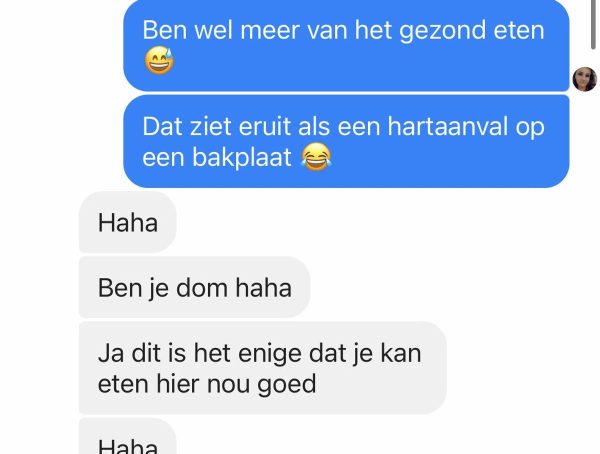Click the word 'gezond' in the top message
The height and width of the screenshot is (454, 600).
click(x=442, y=31)
